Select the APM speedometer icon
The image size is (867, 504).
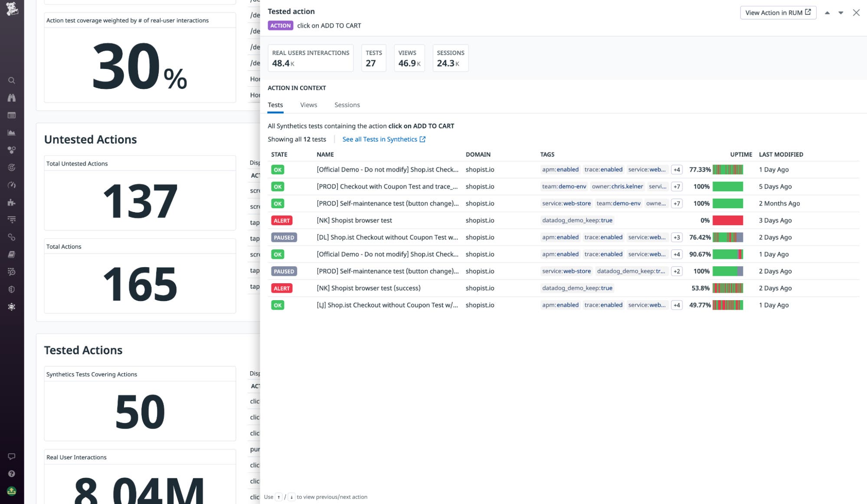pos(12,185)
